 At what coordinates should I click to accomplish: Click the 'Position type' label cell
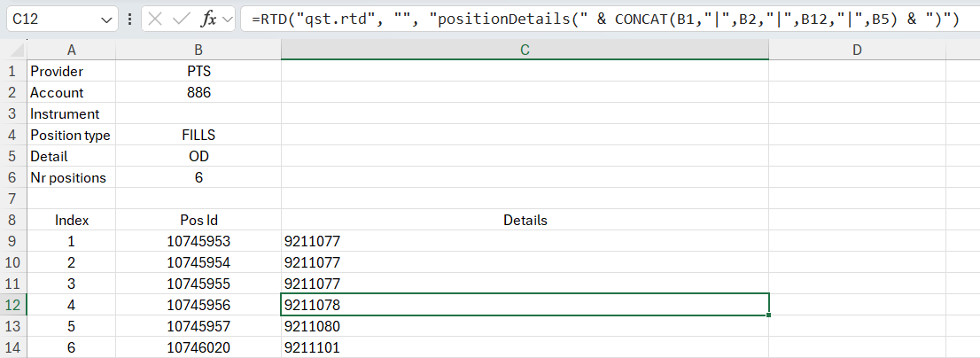[x=71, y=135]
